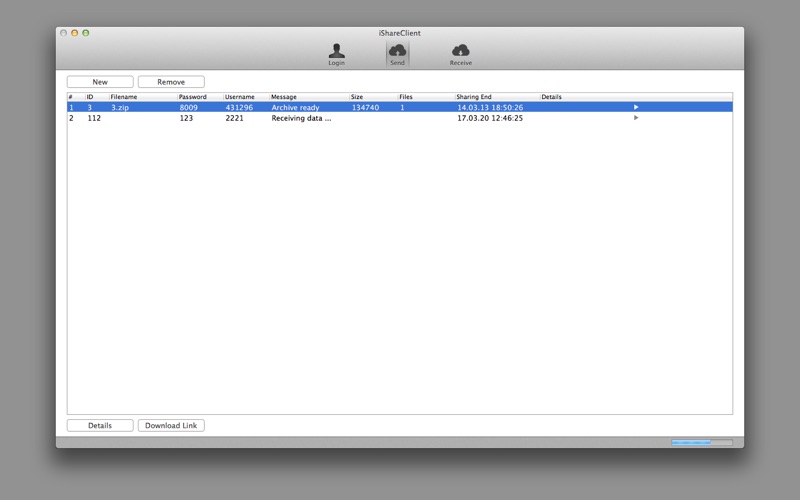800x500 pixels.
Task: Select the Send cloud upload icon
Action: (397, 55)
